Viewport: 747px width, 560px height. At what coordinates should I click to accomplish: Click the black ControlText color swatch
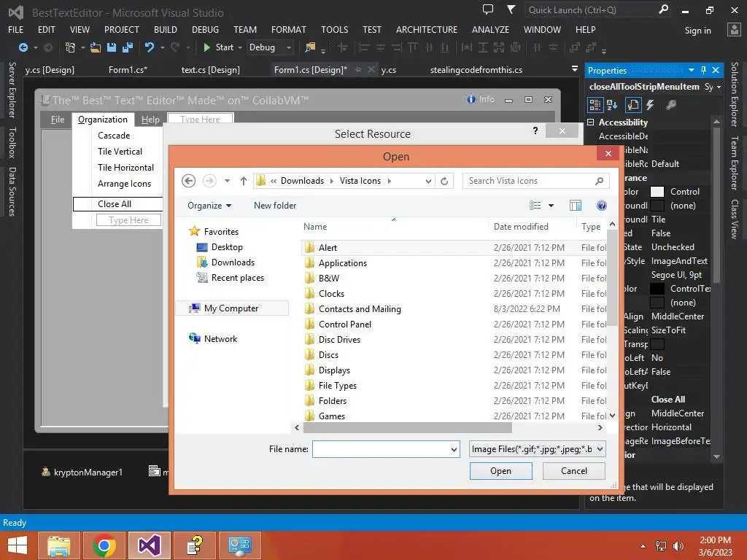click(x=657, y=289)
